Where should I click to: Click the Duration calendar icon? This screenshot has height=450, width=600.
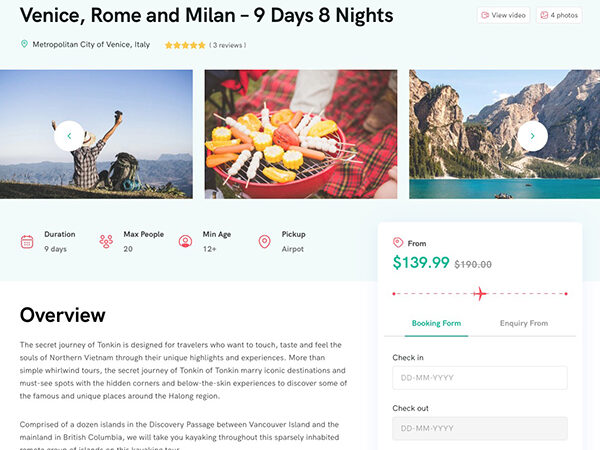click(27, 241)
